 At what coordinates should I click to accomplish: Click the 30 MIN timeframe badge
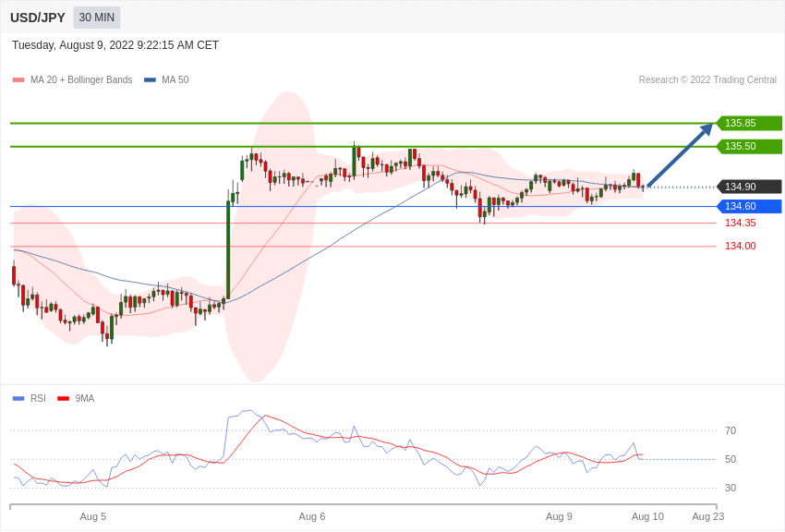[96, 18]
